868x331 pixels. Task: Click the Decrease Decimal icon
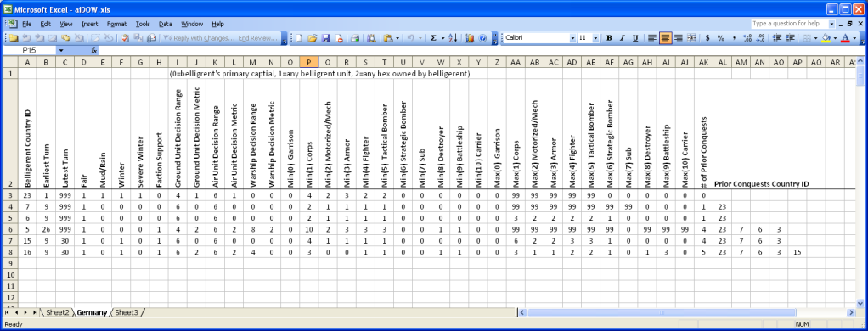(x=761, y=38)
